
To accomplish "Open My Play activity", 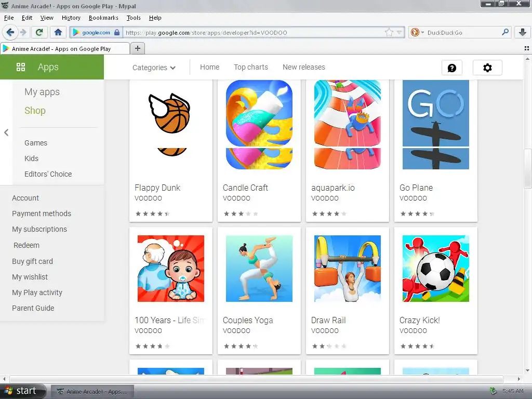I will (x=37, y=292).
